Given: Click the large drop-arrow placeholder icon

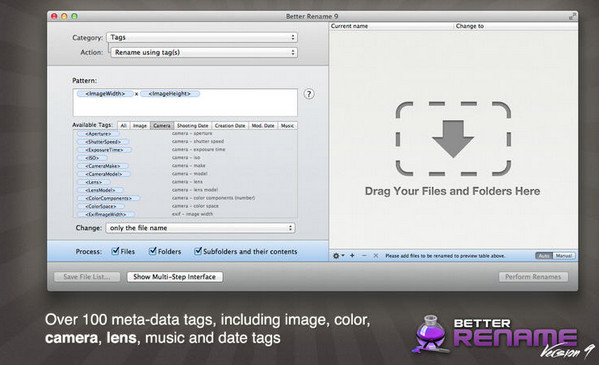Looking at the screenshot, I should (453, 139).
